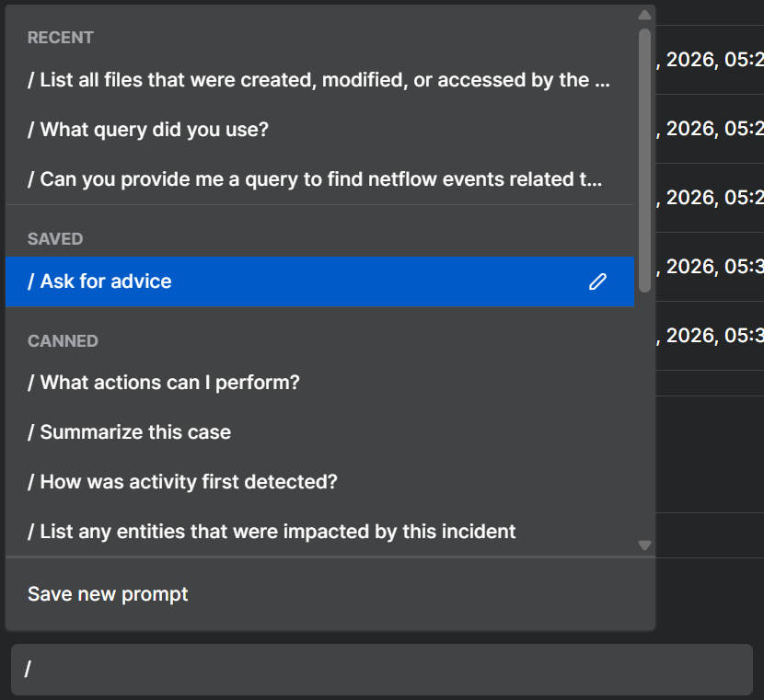Click the 'SAVED' section header
The width and height of the screenshot is (764, 700).
(x=55, y=239)
